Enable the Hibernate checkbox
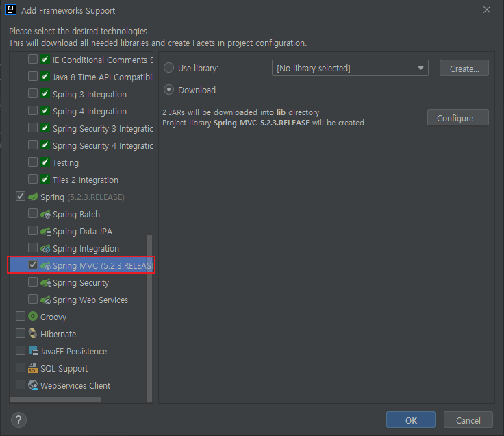This screenshot has height=436, width=504. coord(21,333)
